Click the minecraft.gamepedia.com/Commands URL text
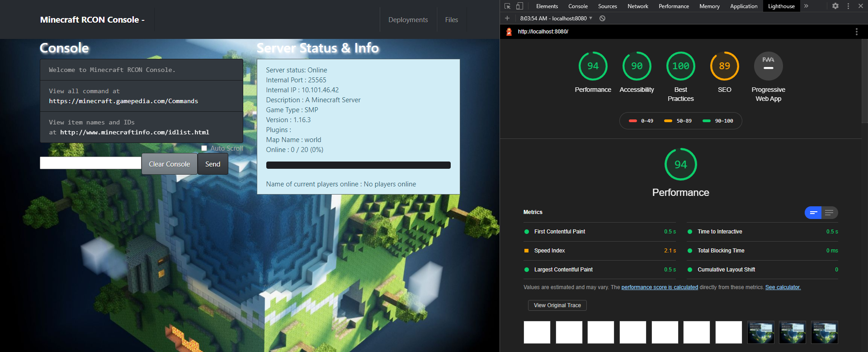Screen dimensions: 868x352 point(123,101)
